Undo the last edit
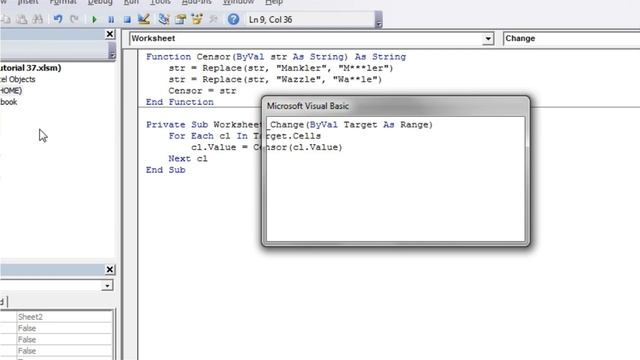The width and height of the screenshot is (640, 360). (58, 19)
